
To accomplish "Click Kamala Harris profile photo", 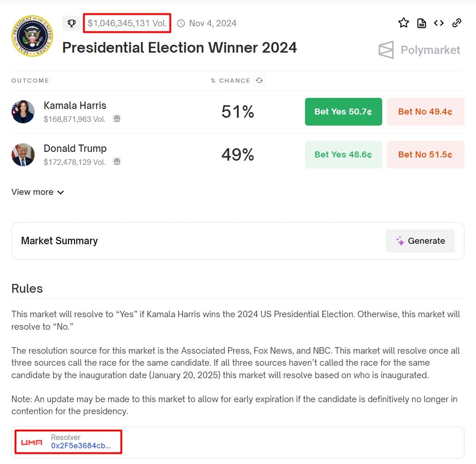I will pyautogui.click(x=23, y=112).
